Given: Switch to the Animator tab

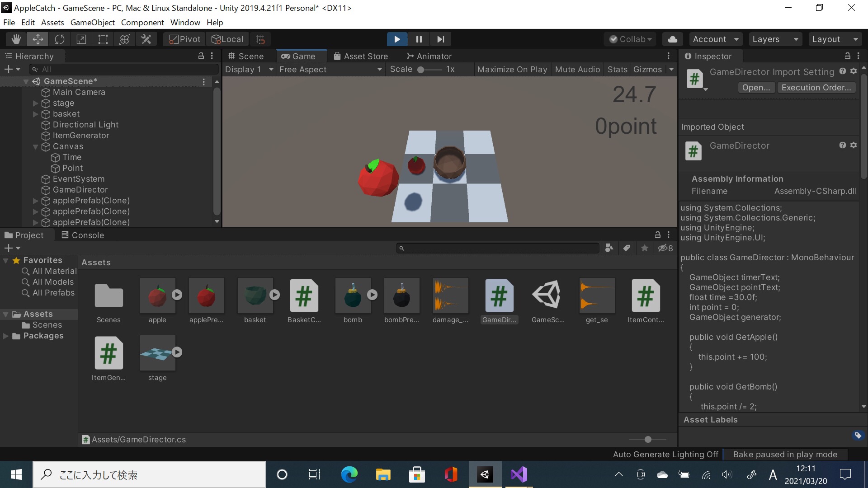Looking at the screenshot, I should (x=429, y=56).
